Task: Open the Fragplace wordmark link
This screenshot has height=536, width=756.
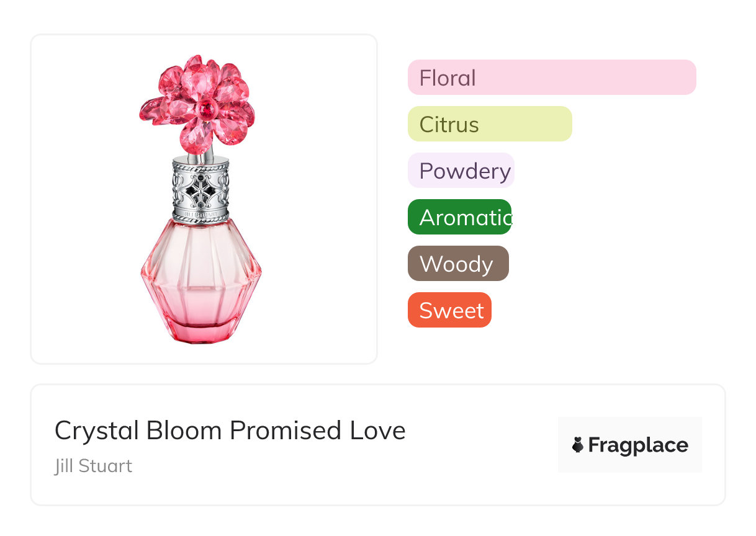Action: (x=638, y=445)
